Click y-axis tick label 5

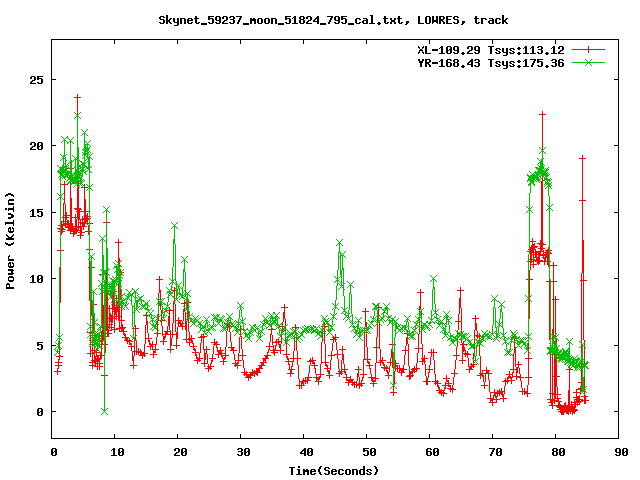pyautogui.click(x=40, y=346)
